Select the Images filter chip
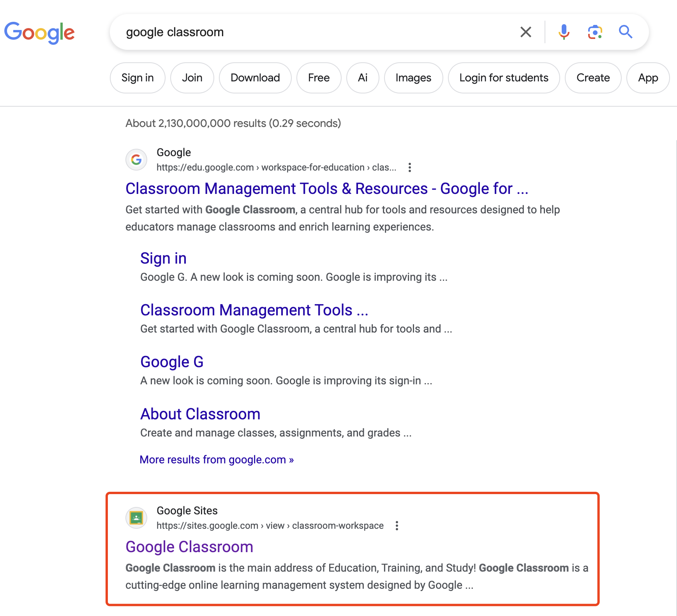Image resolution: width=677 pixels, height=616 pixels. [x=413, y=78]
